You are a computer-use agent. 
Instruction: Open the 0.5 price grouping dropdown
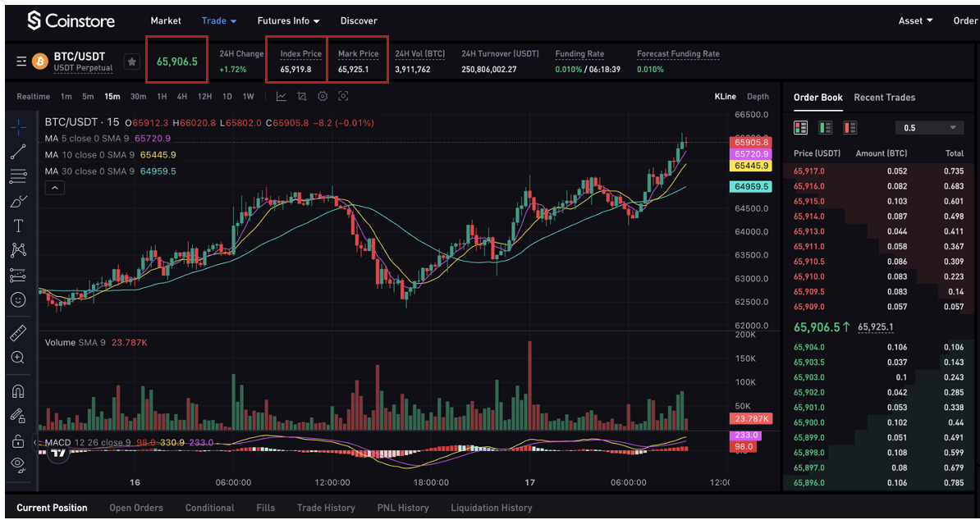(929, 128)
